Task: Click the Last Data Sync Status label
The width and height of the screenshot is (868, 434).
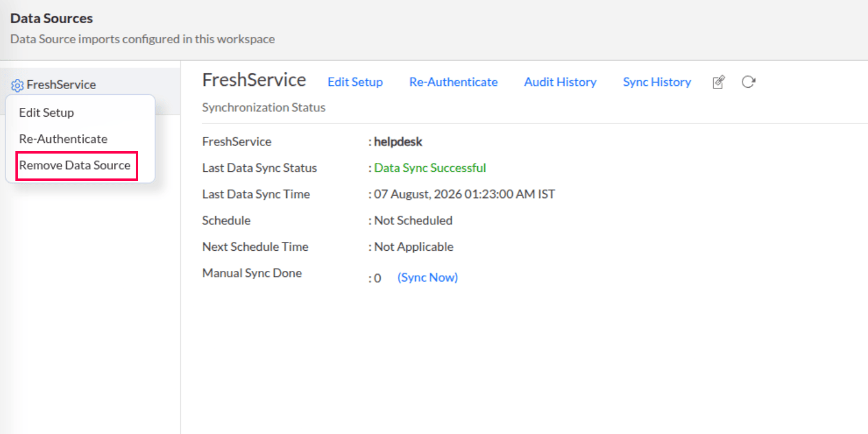Action: pos(260,168)
